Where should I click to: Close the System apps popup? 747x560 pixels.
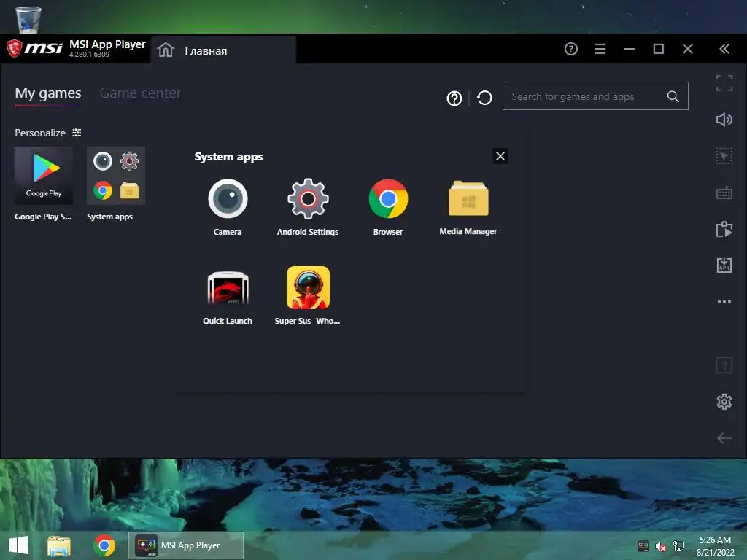pos(500,156)
